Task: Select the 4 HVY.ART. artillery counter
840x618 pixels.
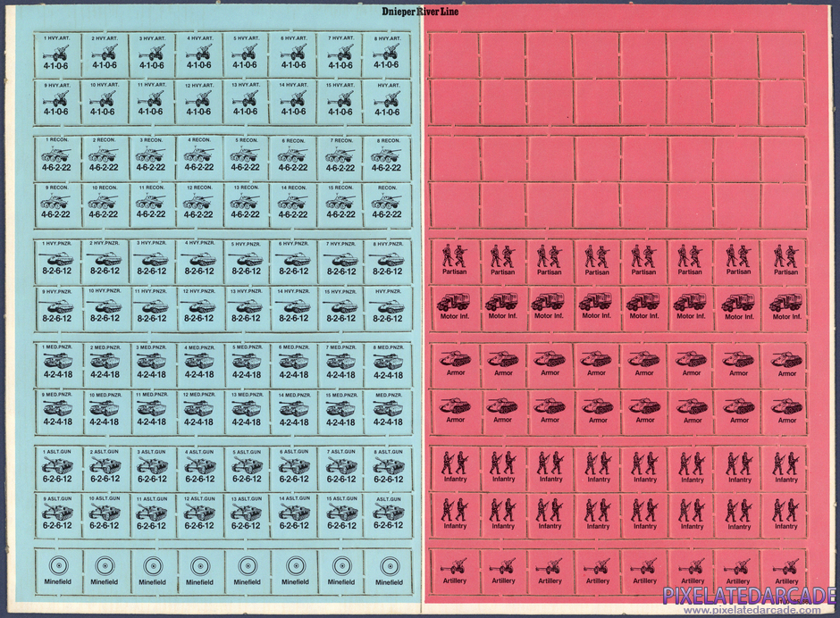Action: pos(198,54)
